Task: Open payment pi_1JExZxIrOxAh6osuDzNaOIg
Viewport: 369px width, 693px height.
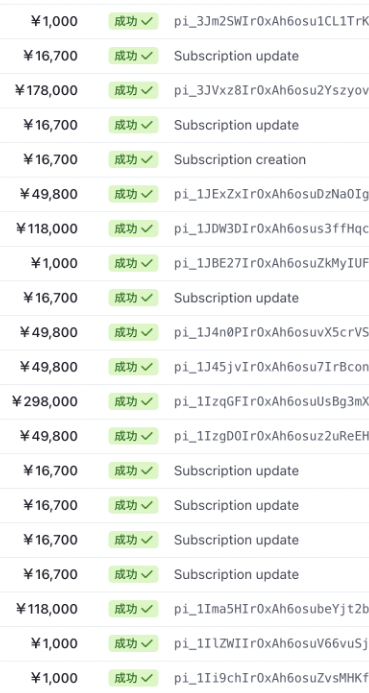Action: click(x=271, y=194)
